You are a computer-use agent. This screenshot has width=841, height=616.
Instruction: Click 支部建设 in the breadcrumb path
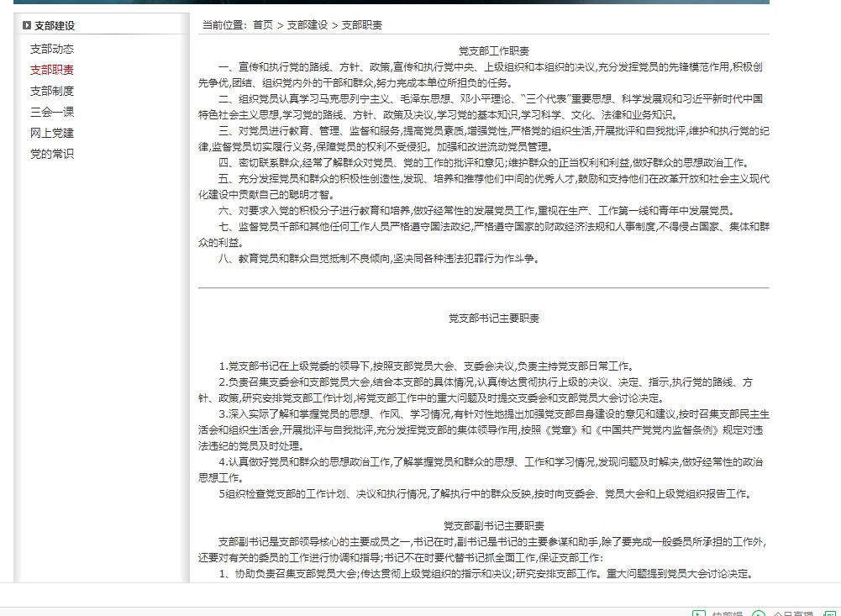(307, 25)
